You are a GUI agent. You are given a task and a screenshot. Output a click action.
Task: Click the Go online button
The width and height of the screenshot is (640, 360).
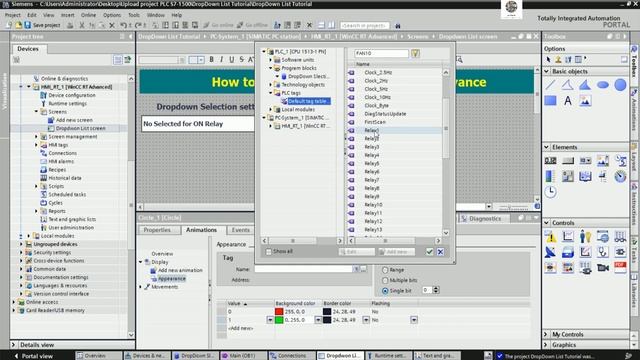218,25
